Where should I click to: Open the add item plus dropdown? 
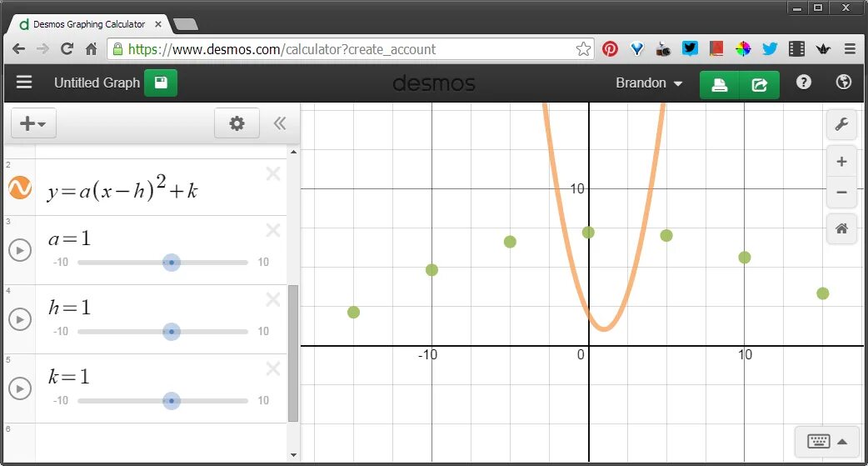tap(33, 123)
